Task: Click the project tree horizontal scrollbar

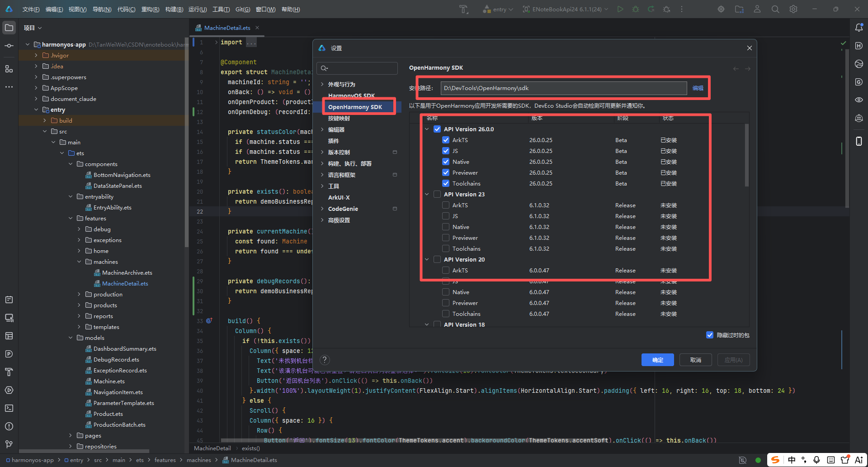Action: click(x=84, y=451)
